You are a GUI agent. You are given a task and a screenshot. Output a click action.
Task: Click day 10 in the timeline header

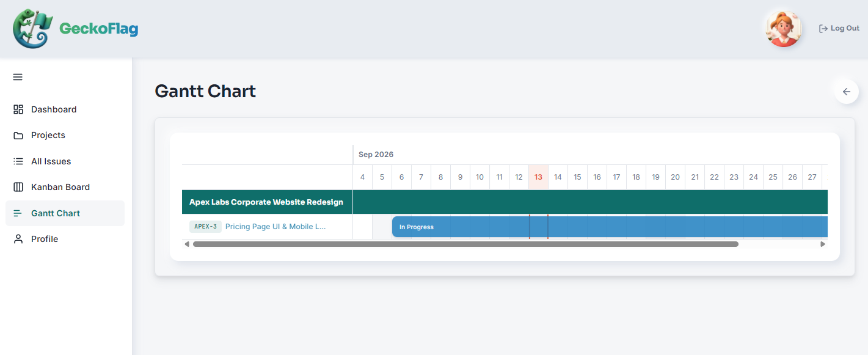[480, 177]
